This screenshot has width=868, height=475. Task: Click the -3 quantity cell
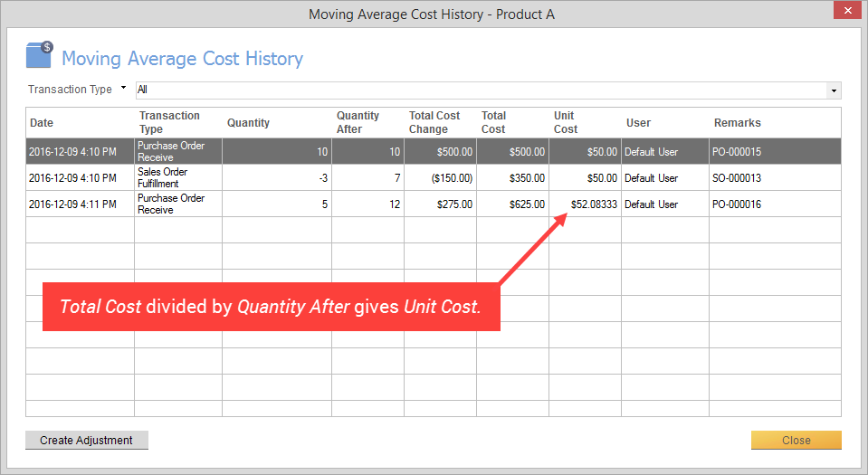click(x=277, y=177)
